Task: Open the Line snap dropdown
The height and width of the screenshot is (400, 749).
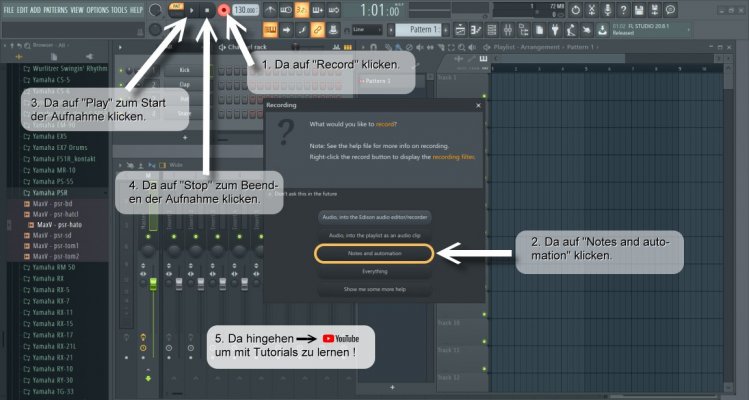Action: pyautogui.click(x=367, y=30)
